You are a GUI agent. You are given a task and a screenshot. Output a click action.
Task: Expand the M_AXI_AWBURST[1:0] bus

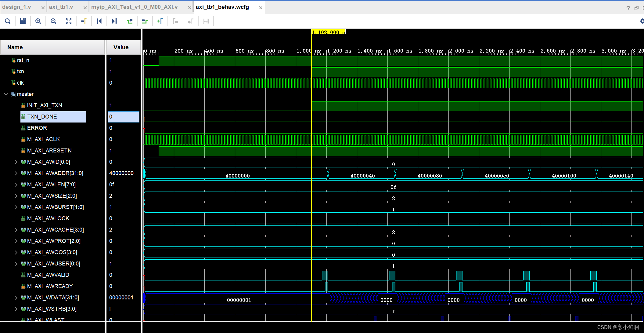pos(16,207)
